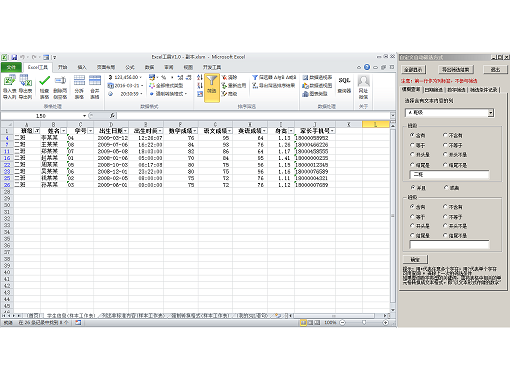Open filter dropdown on column A header
Screen dimensions: 510x390
pyautogui.click(x=37, y=131)
